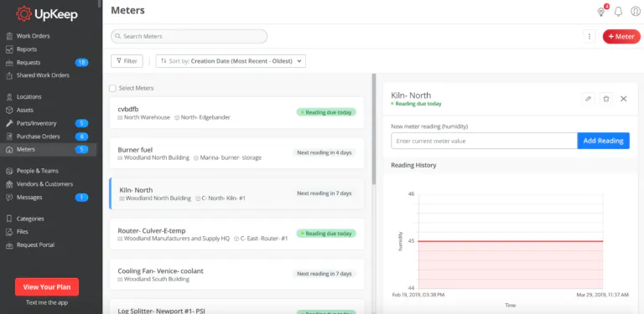The image size is (644, 314).
Task: Click the meter list vertical scrollbar
Action: [x=374, y=129]
